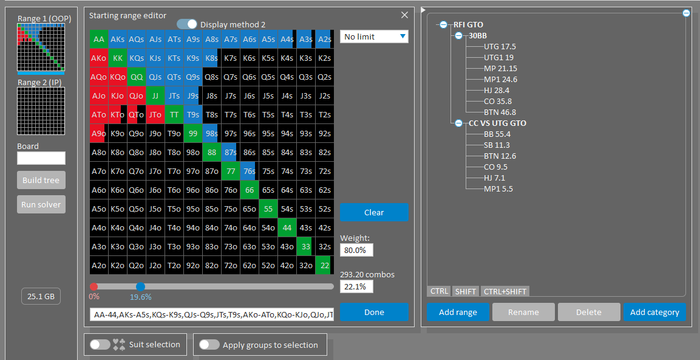This screenshot has height=360, width=700.
Task: Click the Add category button
Action: tap(654, 312)
